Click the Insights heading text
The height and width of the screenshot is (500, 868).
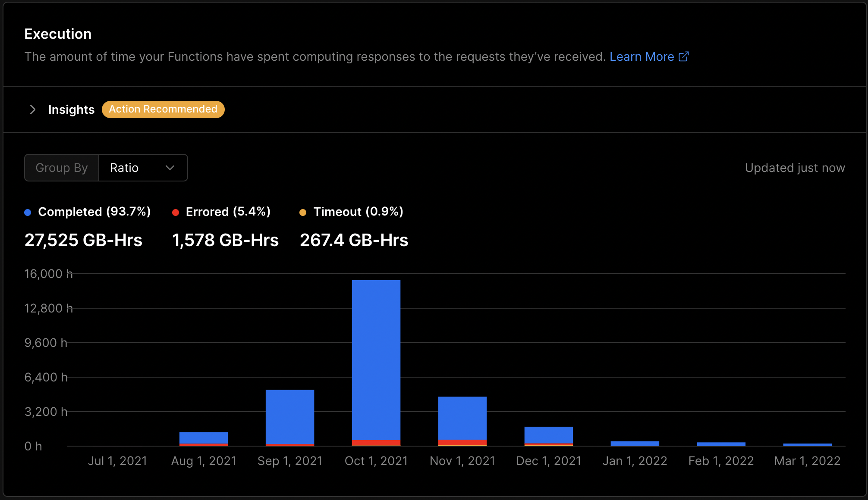point(71,109)
